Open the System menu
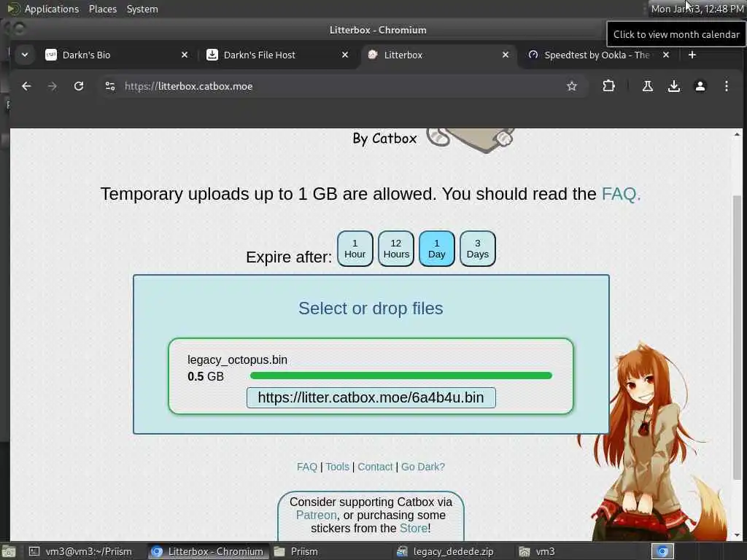This screenshot has height=560, width=747. pyautogui.click(x=142, y=9)
